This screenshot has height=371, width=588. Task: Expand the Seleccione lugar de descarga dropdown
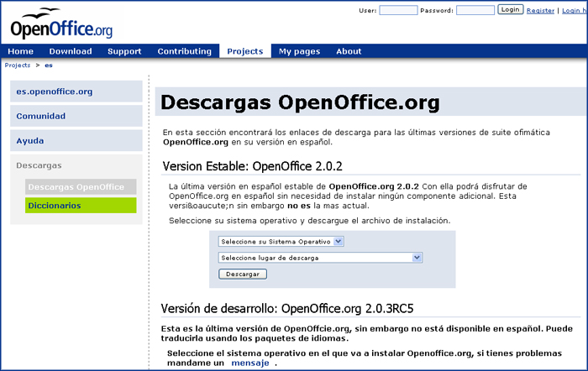[x=318, y=258]
